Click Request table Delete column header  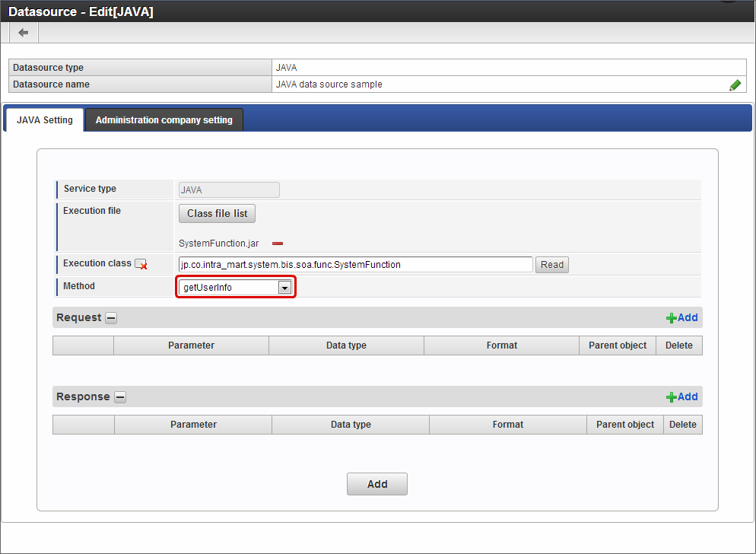click(x=679, y=345)
